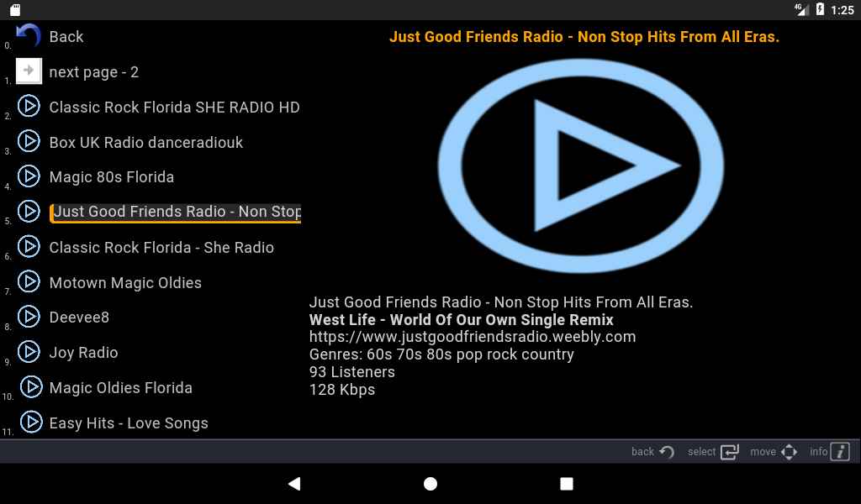861x504 pixels.
Task: Click play icon beside Just Good Friends Radio
Action: click(29, 211)
